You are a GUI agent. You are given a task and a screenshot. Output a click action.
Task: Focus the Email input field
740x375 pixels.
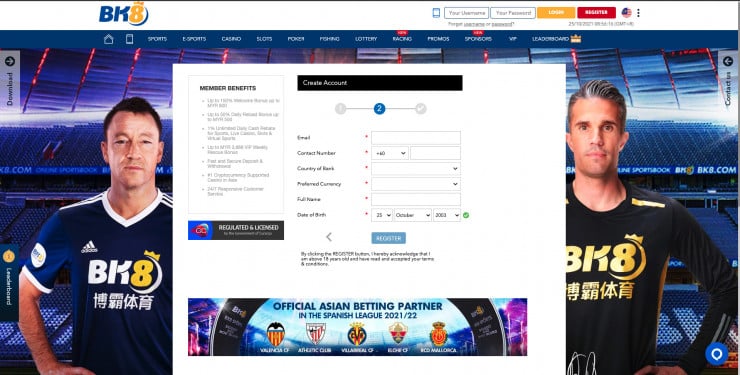(x=416, y=138)
